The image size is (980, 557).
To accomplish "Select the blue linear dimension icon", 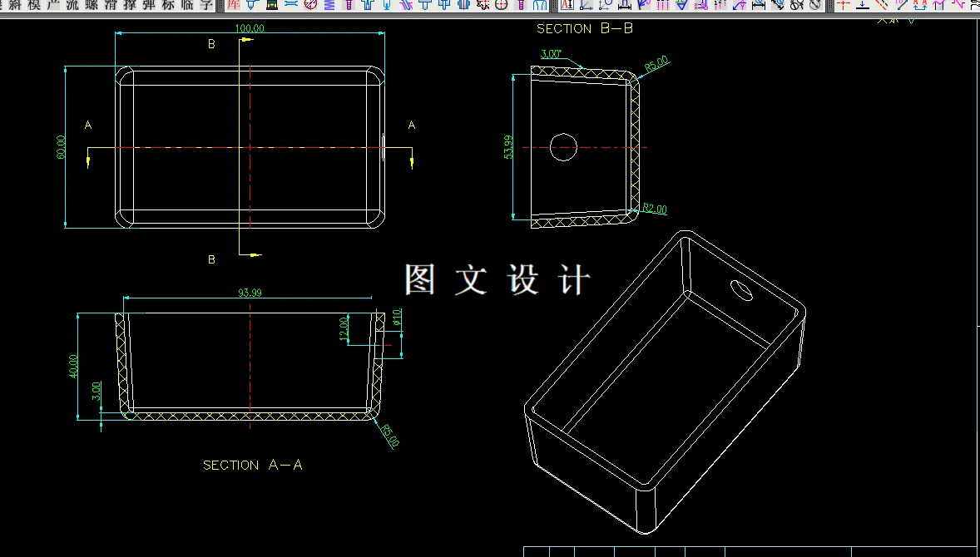I will point(625,4).
